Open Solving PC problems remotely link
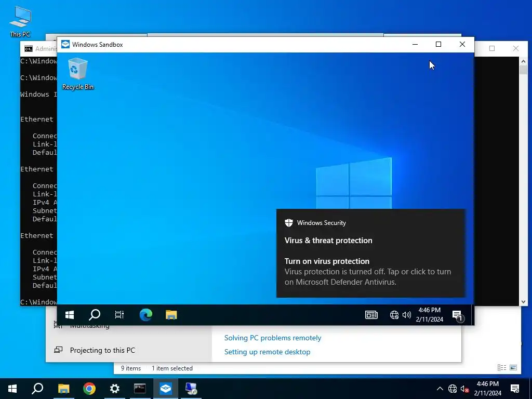The width and height of the screenshot is (532, 399). (x=272, y=338)
